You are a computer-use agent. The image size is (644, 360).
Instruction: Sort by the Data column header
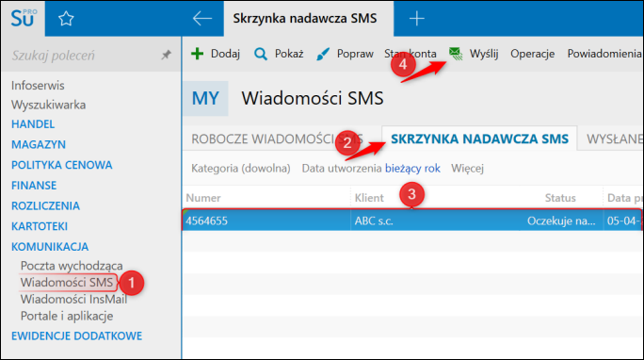point(624,198)
